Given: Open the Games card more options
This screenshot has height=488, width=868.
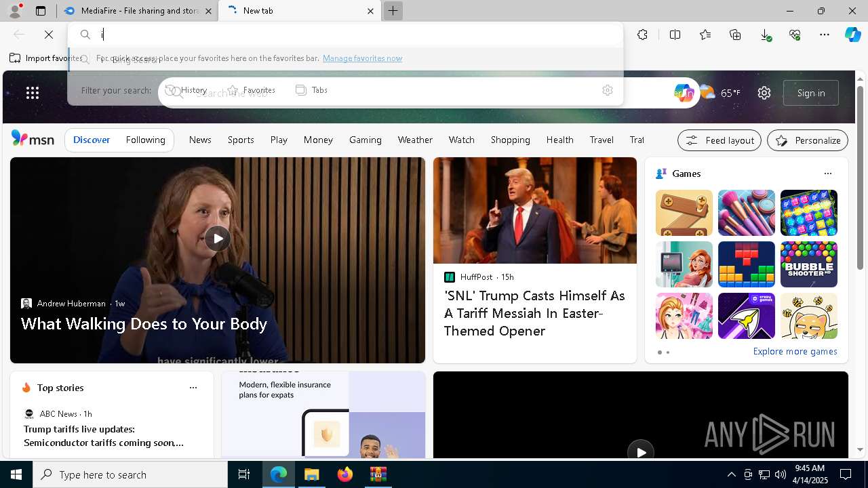Looking at the screenshot, I should click(x=828, y=174).
